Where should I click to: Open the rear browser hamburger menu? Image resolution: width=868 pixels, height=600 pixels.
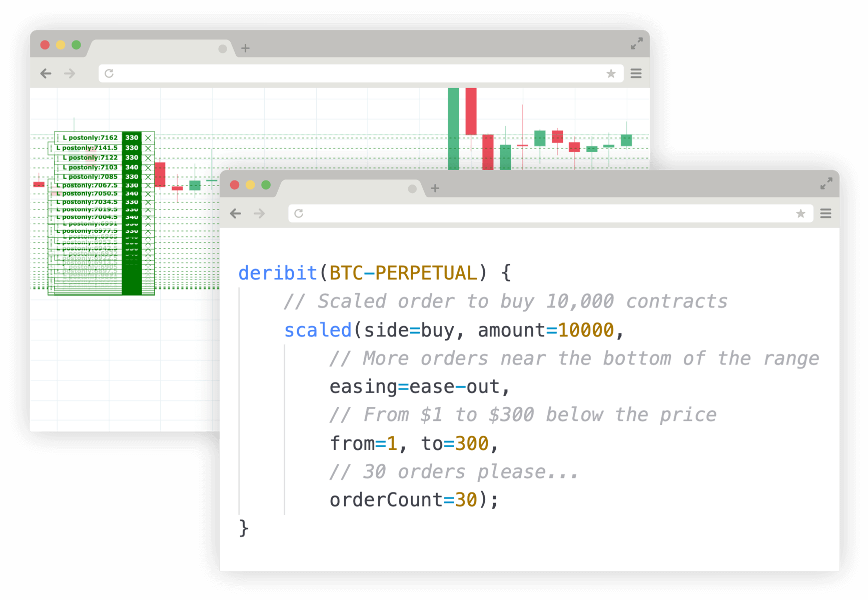636,74
